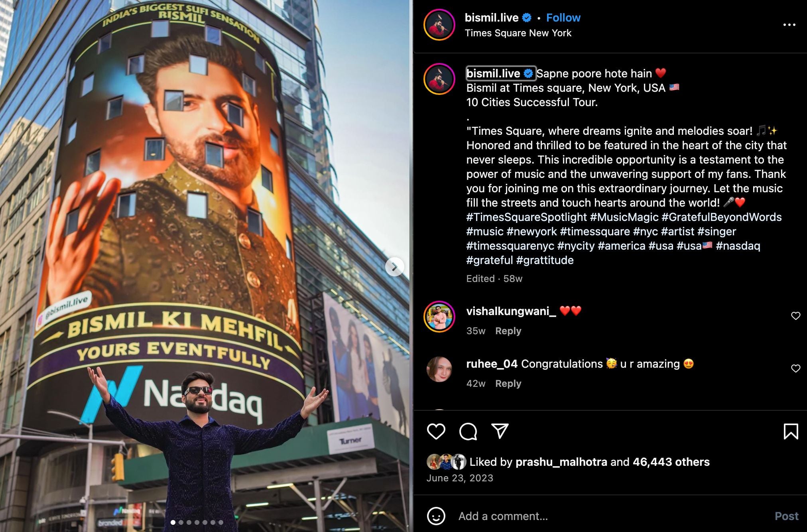Screen dimensions: 807x532
Task: Follow bismil.live account
Action: 563,18
